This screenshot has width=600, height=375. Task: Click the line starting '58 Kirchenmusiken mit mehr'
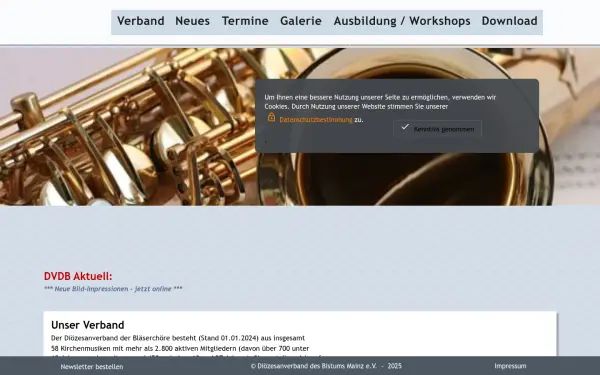[180, 349]
